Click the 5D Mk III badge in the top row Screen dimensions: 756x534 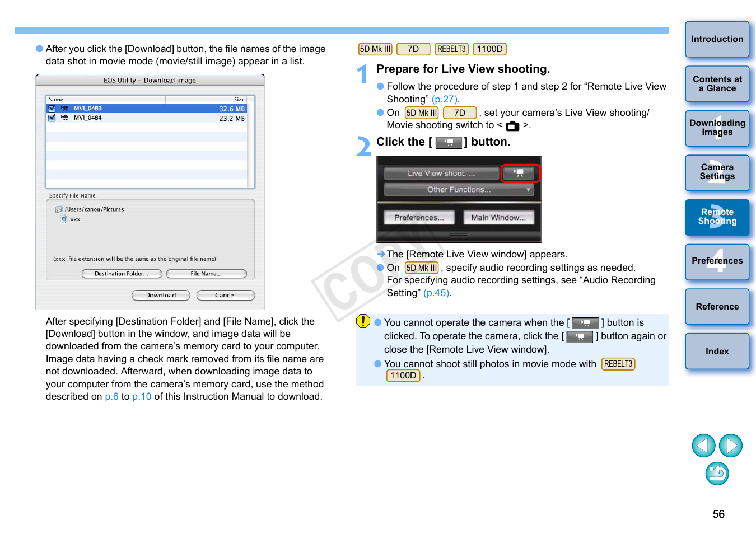(x=375, y=49)
